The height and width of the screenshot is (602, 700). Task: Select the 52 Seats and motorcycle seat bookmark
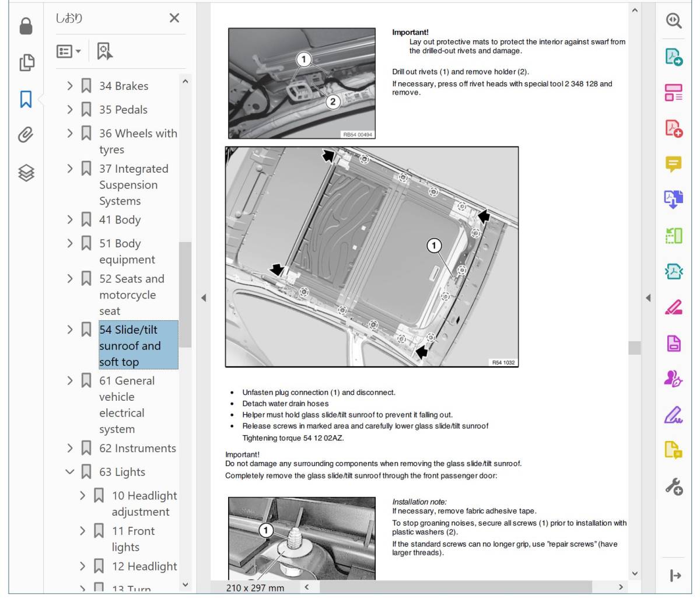132,295
